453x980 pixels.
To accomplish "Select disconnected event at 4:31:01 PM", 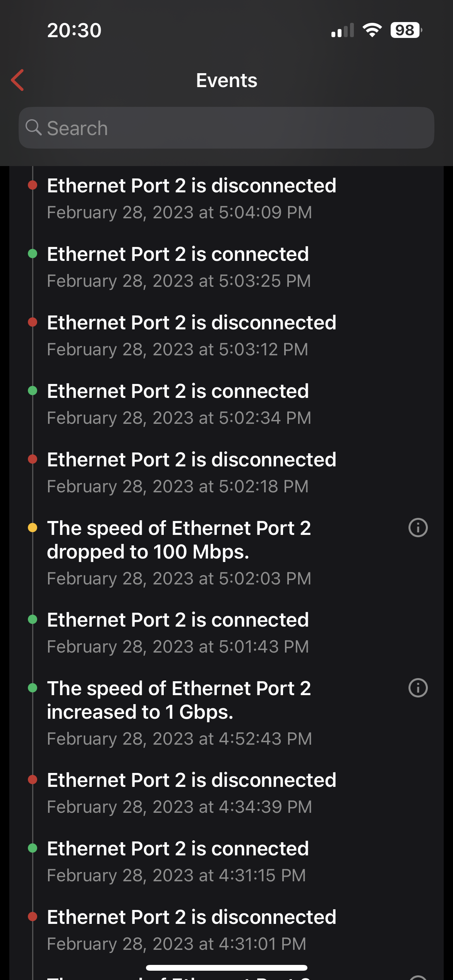I will pos(191,930).
